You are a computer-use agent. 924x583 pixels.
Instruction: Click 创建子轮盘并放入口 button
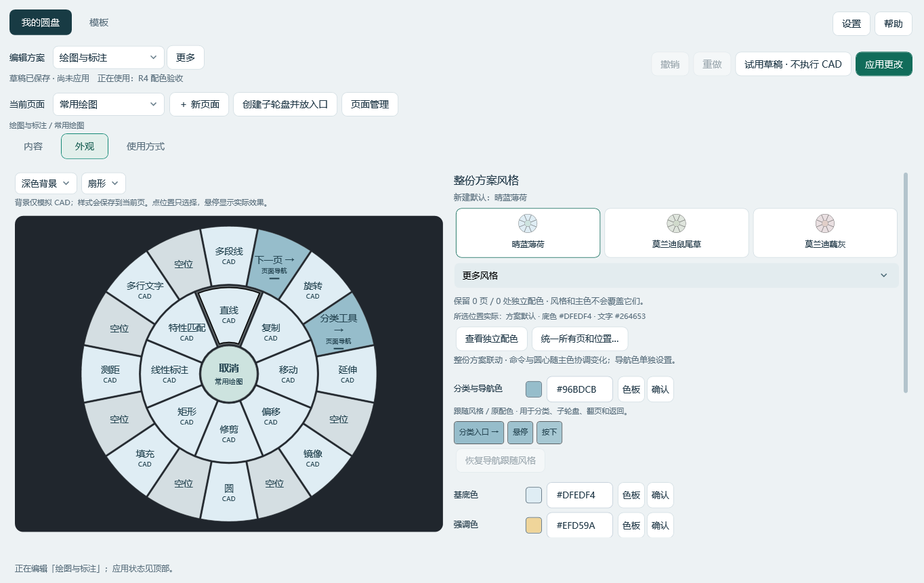pyautogui.click(x=285, y=104)
